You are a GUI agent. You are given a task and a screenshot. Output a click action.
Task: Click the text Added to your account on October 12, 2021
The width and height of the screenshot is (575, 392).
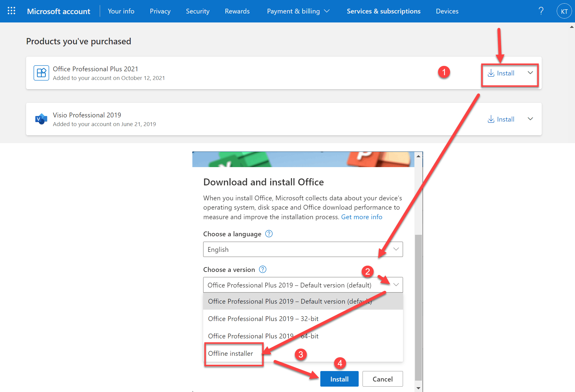[109, 78]
